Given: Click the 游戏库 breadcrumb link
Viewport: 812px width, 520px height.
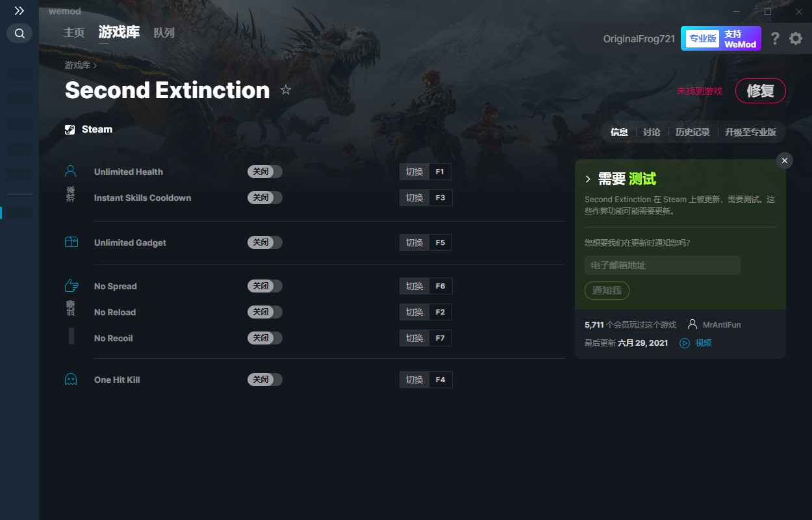Looking at the screenshot, I should [x=77, y=65].
